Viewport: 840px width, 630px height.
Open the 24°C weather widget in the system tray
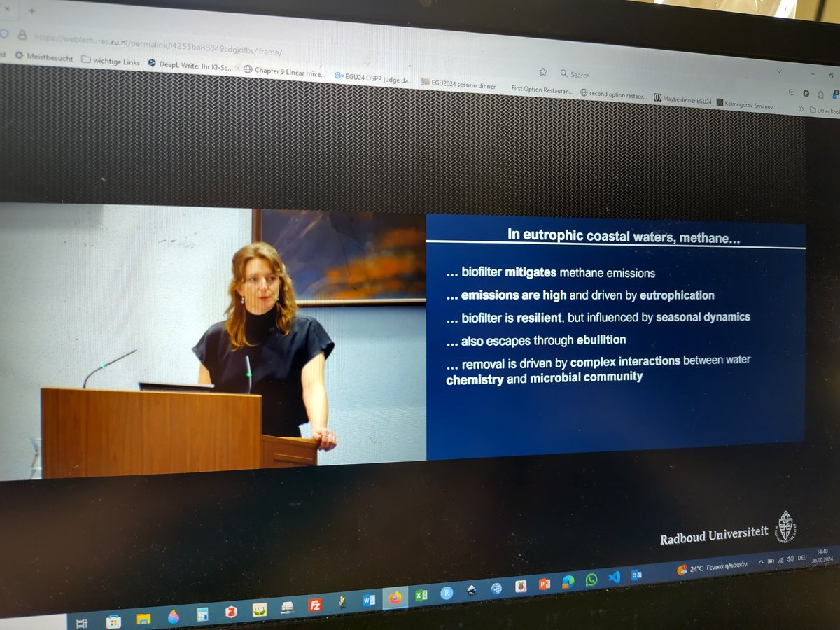coord(713,569)
